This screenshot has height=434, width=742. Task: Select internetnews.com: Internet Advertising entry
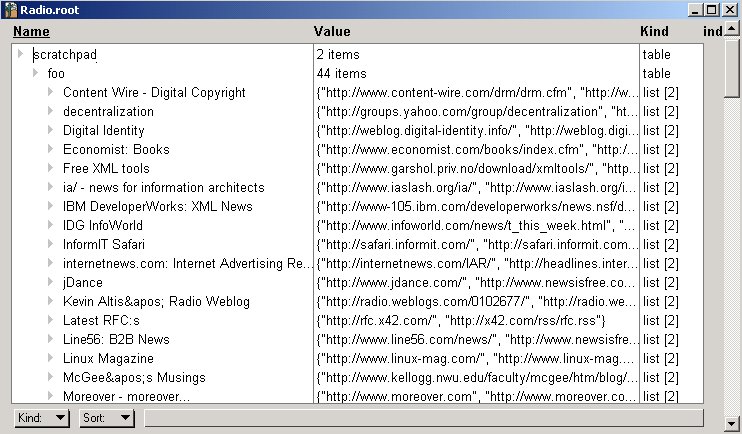coord(187,263)
